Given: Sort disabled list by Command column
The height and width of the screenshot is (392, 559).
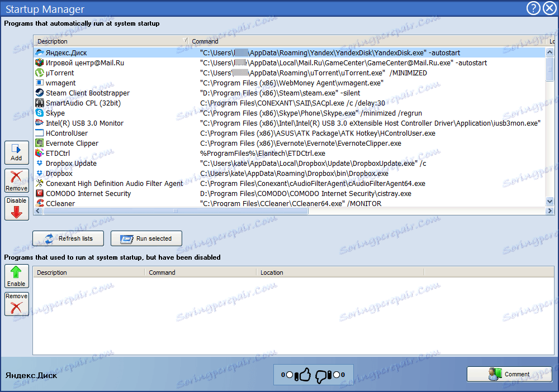Looking at the screenshot, I should pos(200,273).
